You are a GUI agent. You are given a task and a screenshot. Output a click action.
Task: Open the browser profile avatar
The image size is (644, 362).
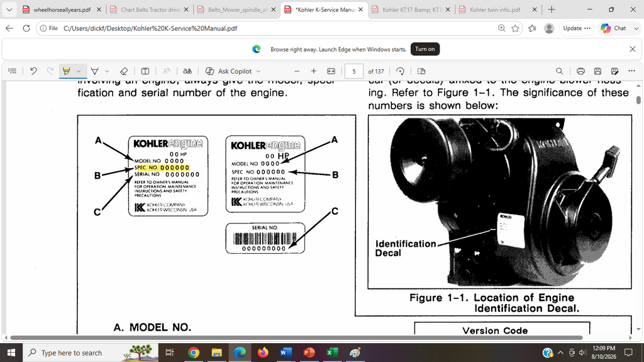click(x=549, y=28)
